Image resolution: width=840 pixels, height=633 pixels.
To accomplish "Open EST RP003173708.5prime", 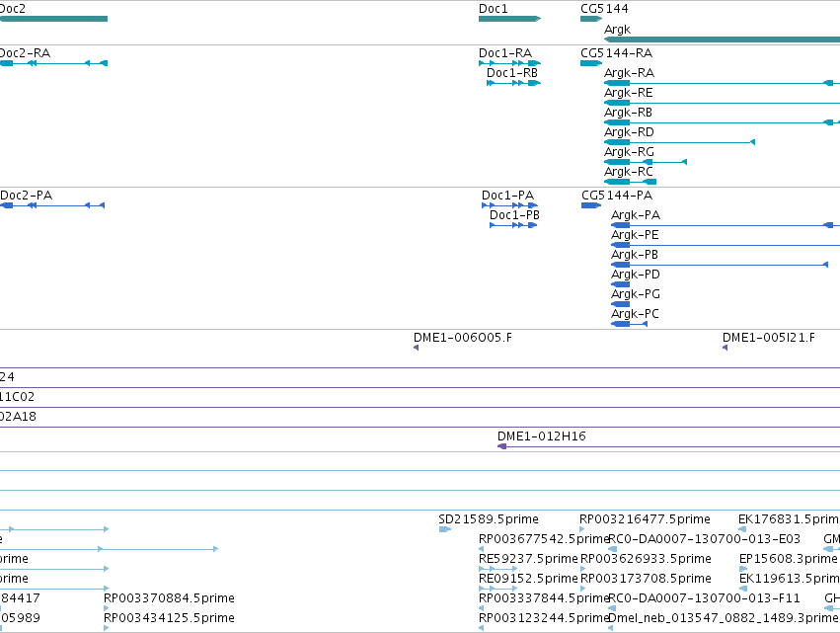I will click(582, 589).
